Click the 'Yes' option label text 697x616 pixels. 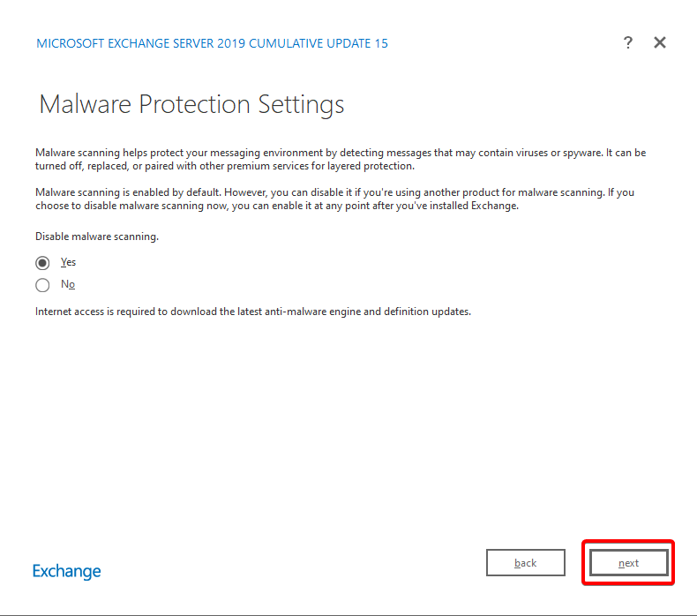pos(69,262)
